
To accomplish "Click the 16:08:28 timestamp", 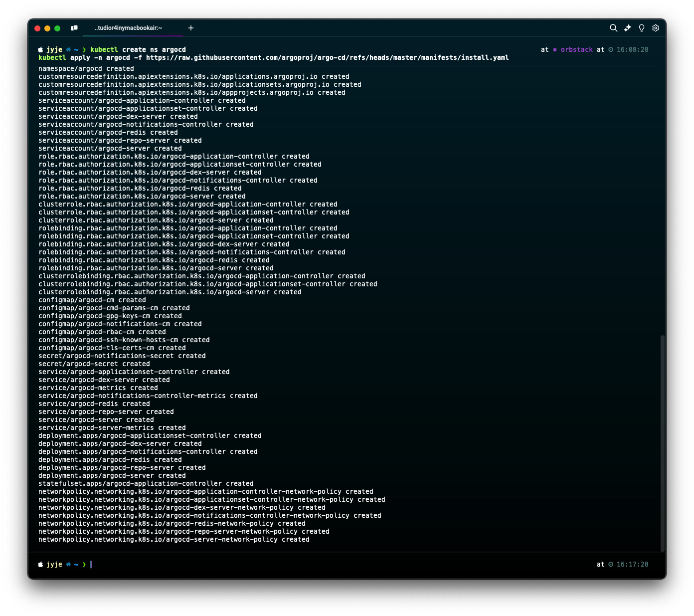I will [x=632, y=50].
